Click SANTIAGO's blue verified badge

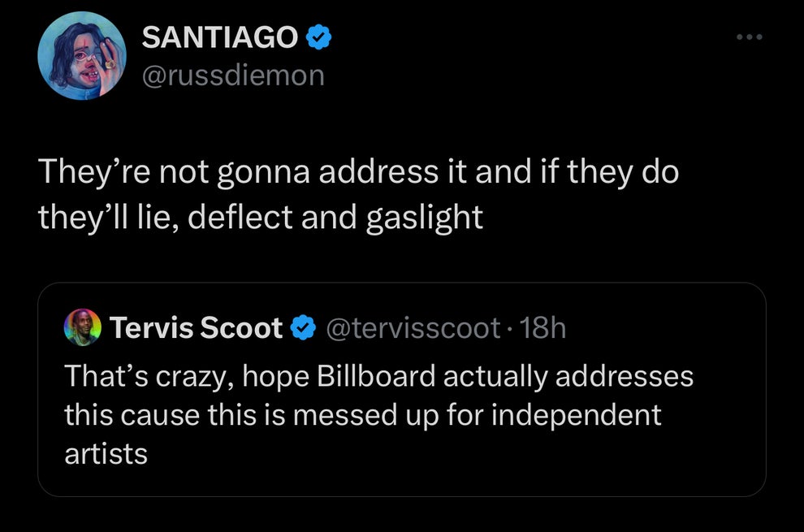click(x=318, y=37)
